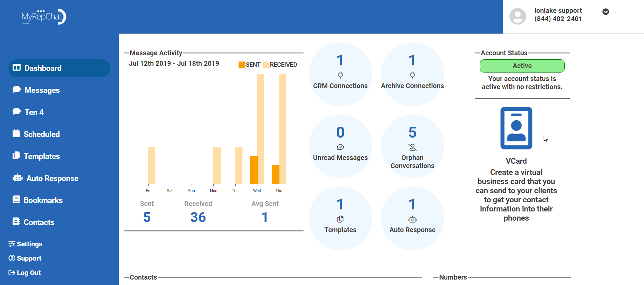
Task: Select Contacts in the sidebar
Action: (x=39, y=222)
